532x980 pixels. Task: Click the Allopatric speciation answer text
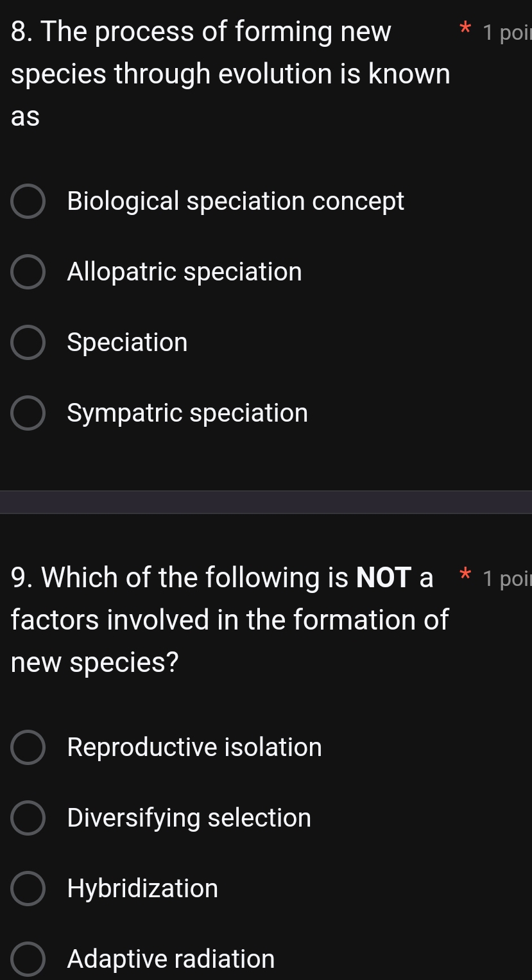click(184, 271)
